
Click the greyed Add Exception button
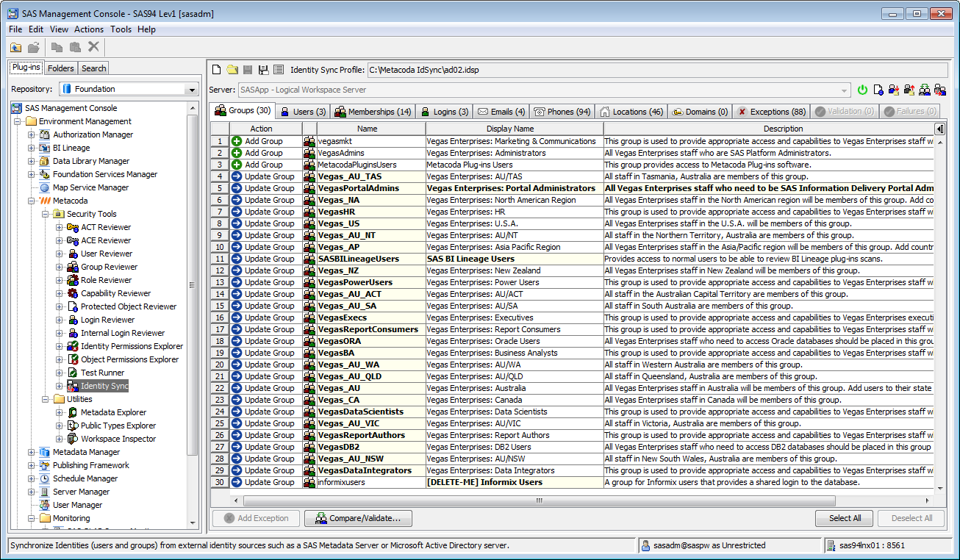click(256, 518)
